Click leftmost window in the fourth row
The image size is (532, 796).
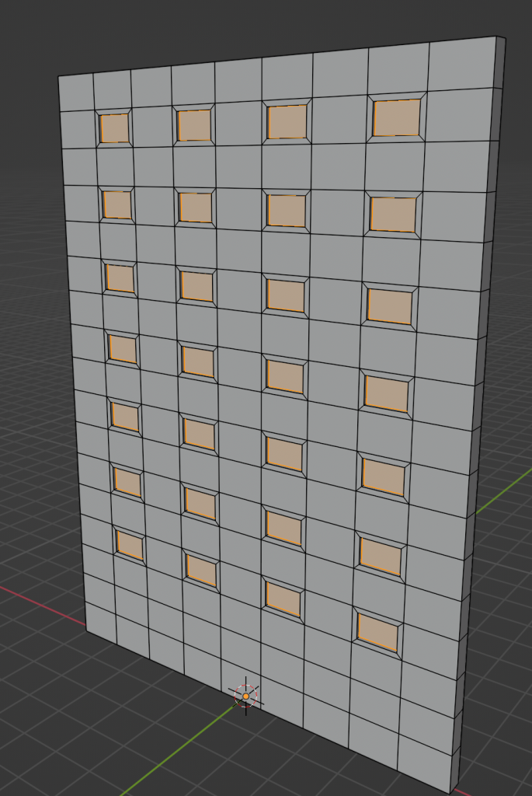(x=123, y=349)
